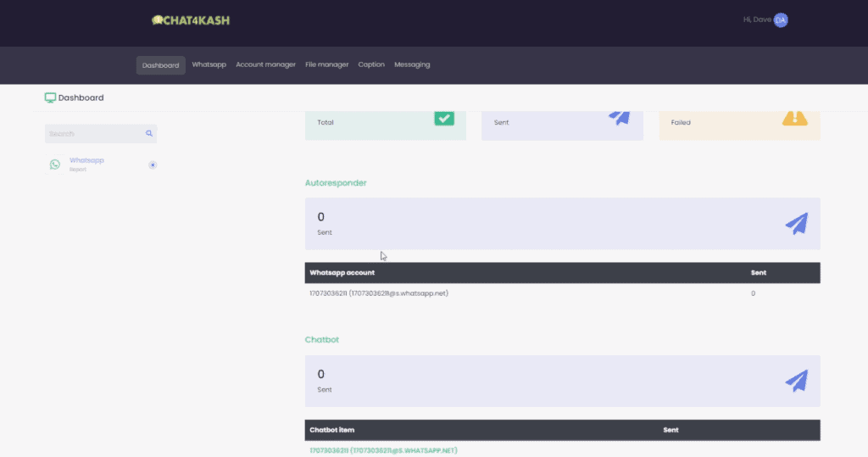Click the Sent column header in Autoresponder table
Screen dimensions: 868x457
point(759,272)
